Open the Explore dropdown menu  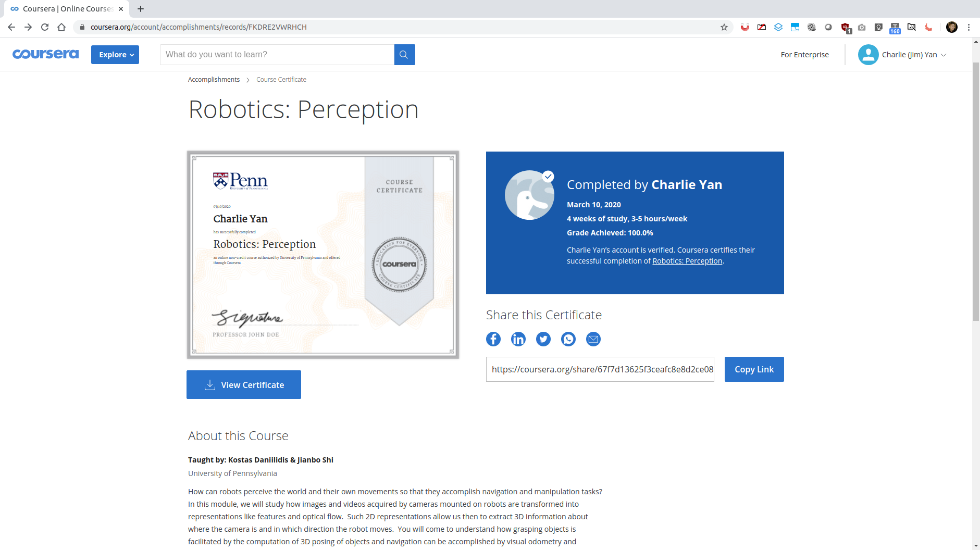[115, 55]
